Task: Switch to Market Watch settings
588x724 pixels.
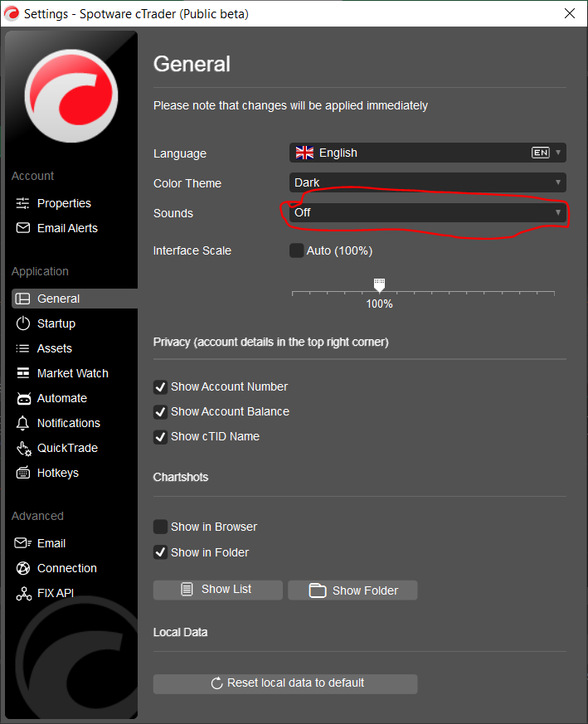Action: click(x=73, y=373)
